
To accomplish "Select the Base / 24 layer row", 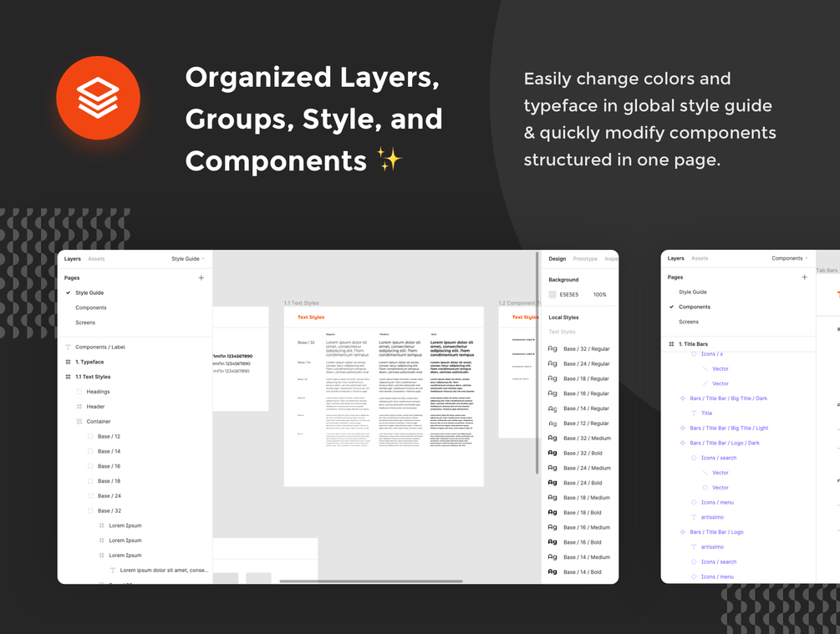I will (135, 496).
